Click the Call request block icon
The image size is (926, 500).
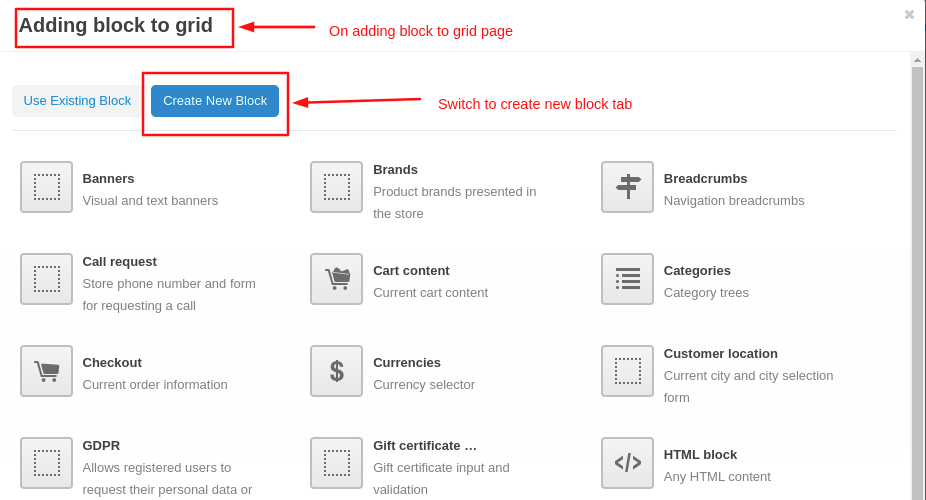[46, 279]
